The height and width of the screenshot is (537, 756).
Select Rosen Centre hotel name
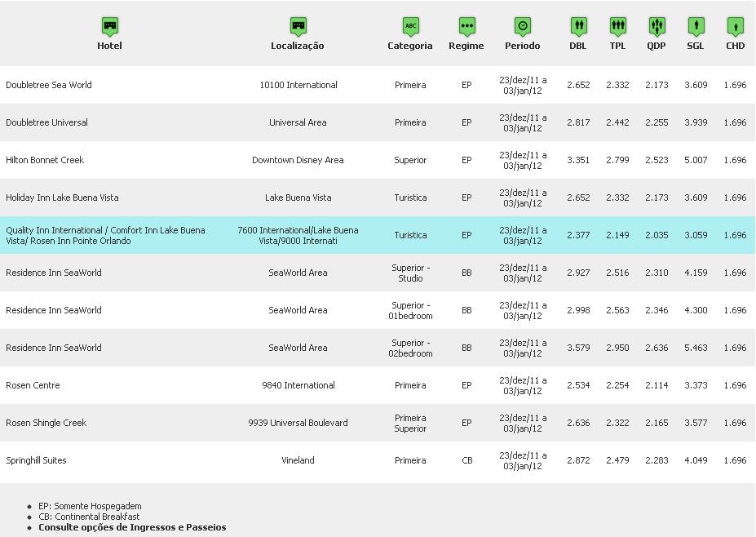pos(33,385)
